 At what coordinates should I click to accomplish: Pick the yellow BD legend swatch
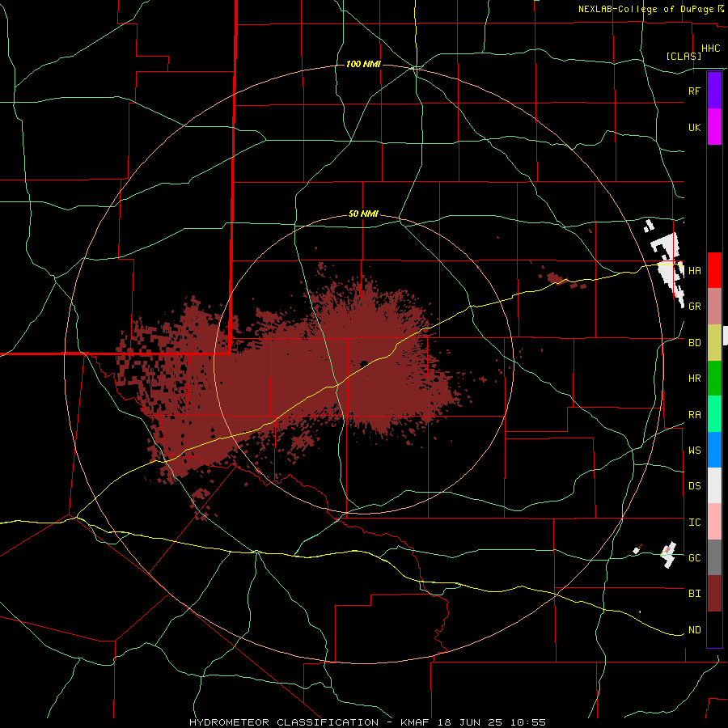click(x=714, y=342)
